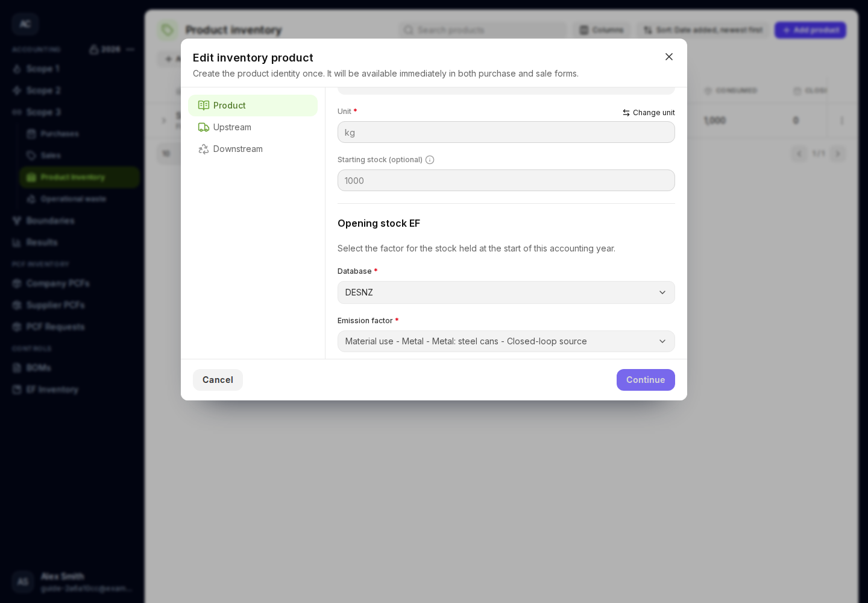Switch to the Upstream section
868x603 pixels.
(253, 127)
